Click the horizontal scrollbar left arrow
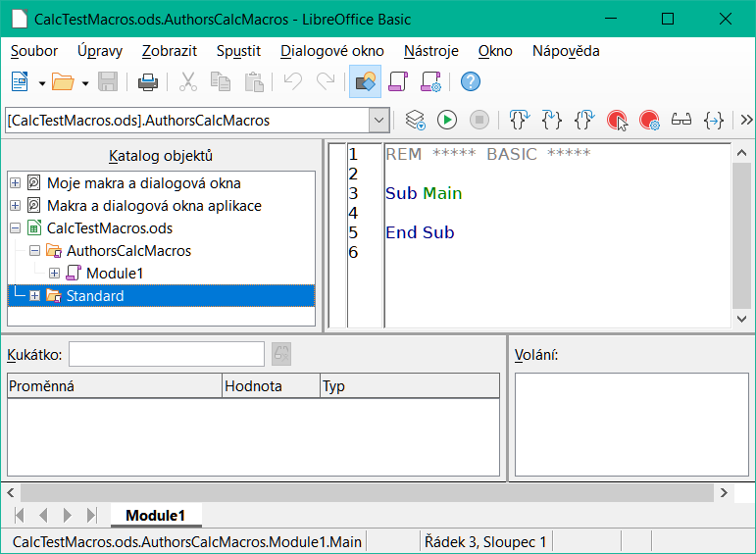 coord(11,493)
